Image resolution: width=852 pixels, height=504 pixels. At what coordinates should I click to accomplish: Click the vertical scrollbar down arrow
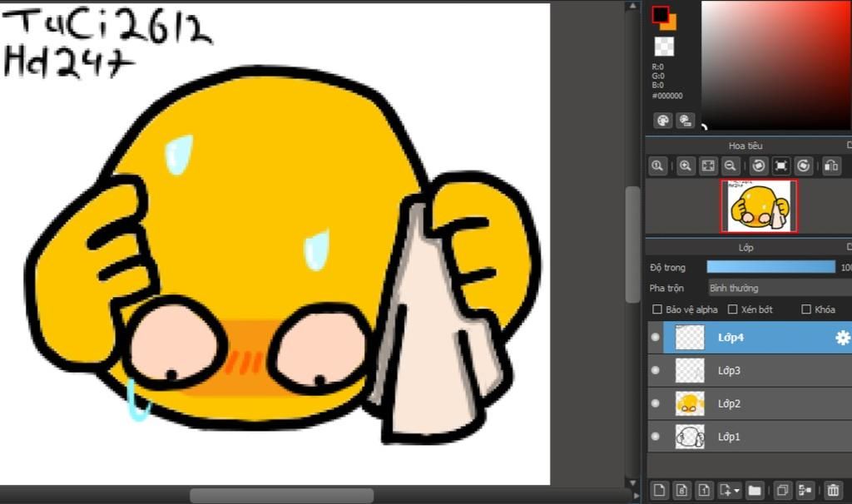tap(632, 482)
